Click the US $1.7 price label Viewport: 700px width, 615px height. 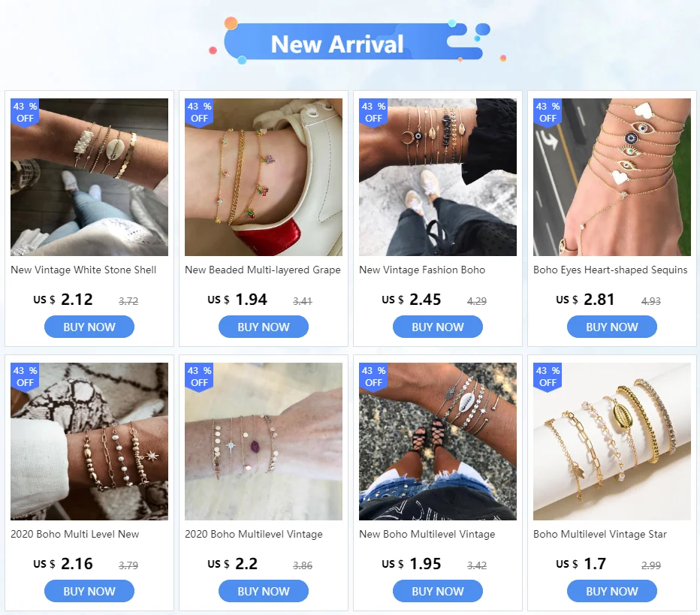coord(581,564)
